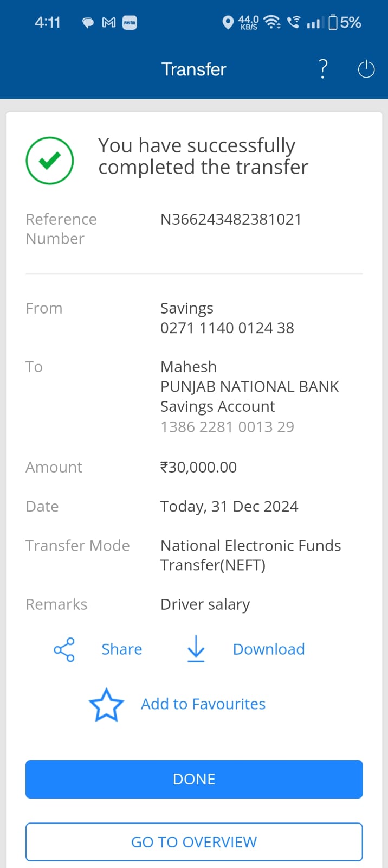Tap the Transfer page title
The height and width of the screenshot is (868, 388).
point(193,69)
